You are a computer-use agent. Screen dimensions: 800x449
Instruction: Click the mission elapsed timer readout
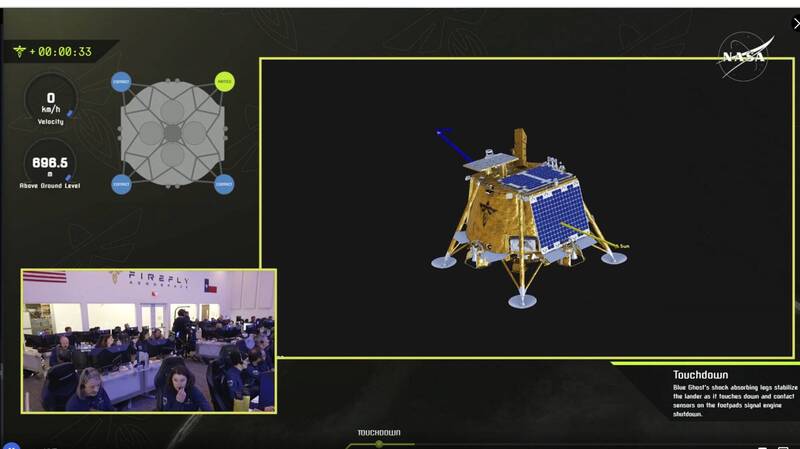coord(66,52)
